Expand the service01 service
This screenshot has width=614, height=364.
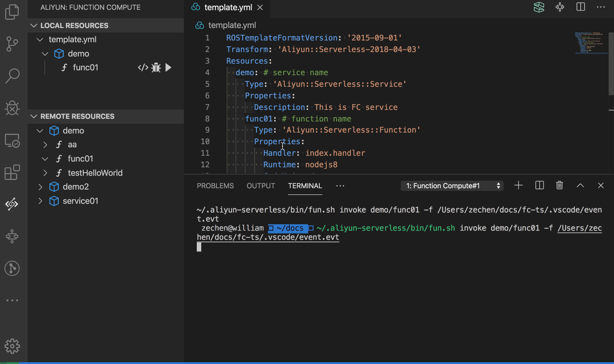(x=40, y=201)
